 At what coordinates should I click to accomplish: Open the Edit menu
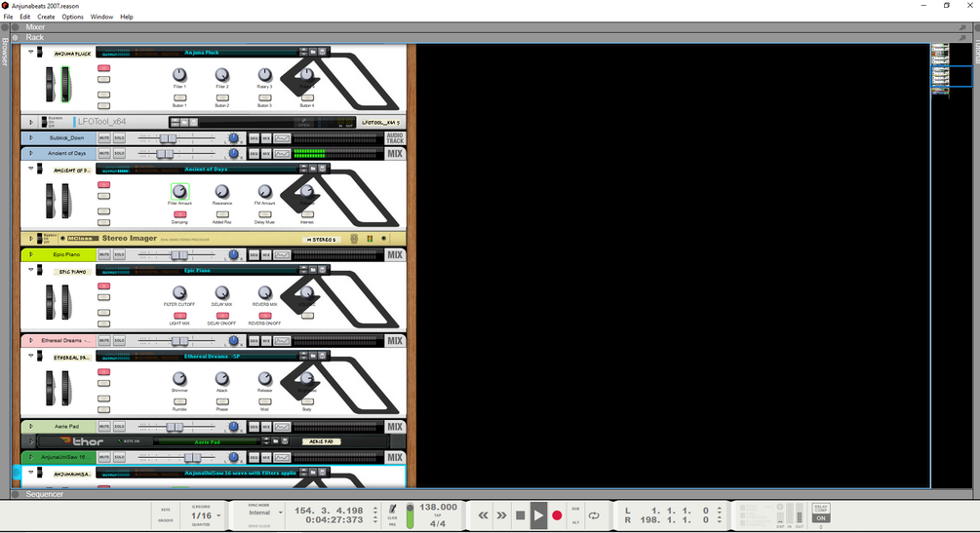pyautogui.click(x=25, y=17)
